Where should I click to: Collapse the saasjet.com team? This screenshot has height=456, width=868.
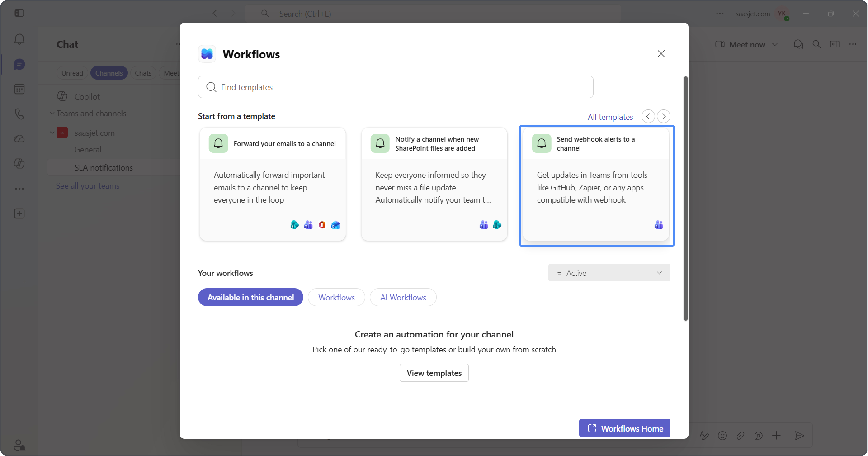[52, 133]
